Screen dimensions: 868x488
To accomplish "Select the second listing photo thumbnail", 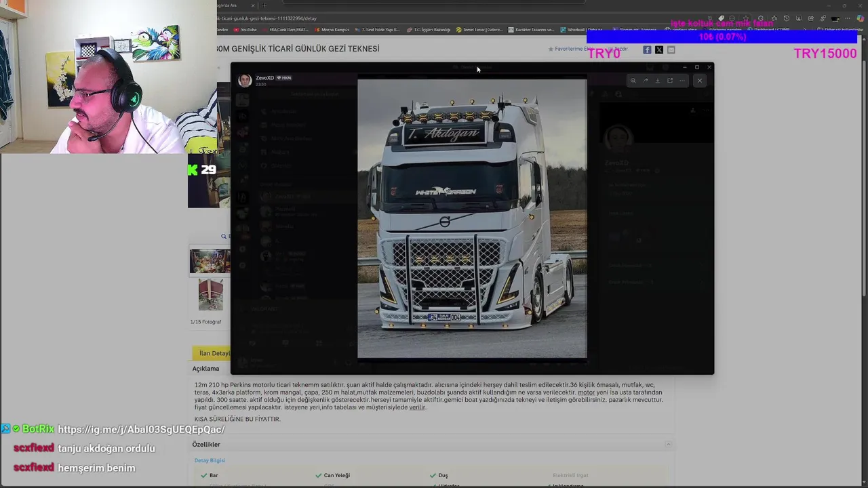I will click(x=210, y=295).
